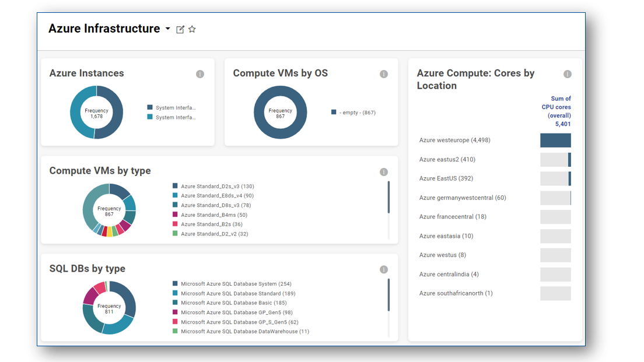Image resolution: width=644 pixels, height=362 pixels.
Task: Show info for Compute VMs by OS widget
Action: coord(384,74)
